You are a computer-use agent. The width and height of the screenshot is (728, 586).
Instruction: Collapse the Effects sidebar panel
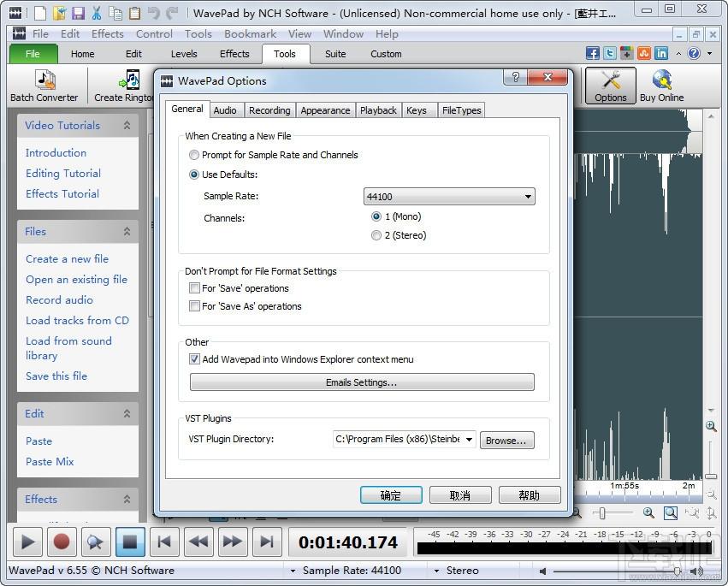click(x=127, y=500)
